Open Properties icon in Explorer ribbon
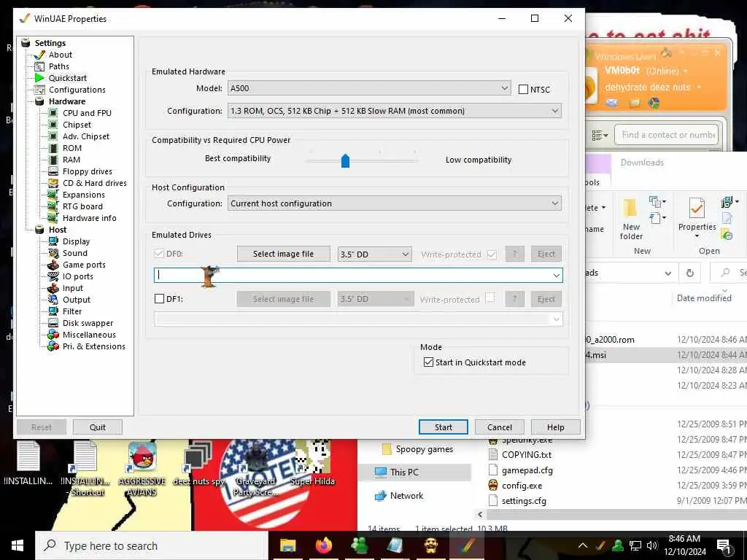The image size is (747, 560). (x=697, y=209)
